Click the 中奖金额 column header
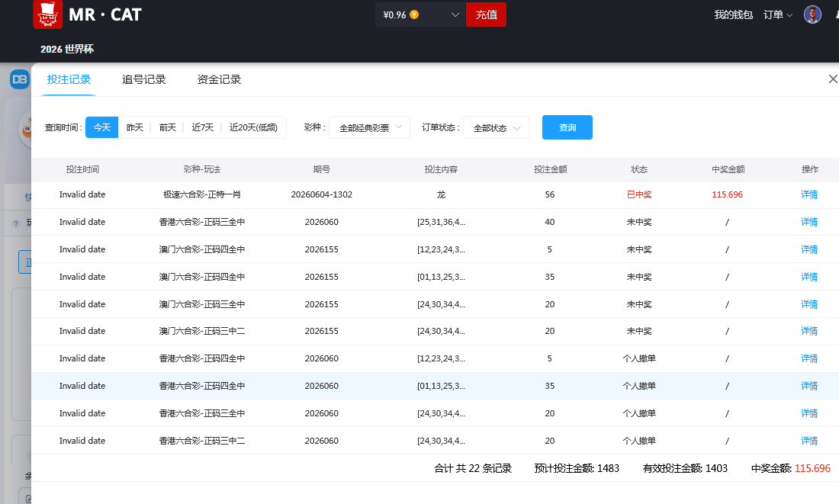839x504 pixels. tap(728, 169)
